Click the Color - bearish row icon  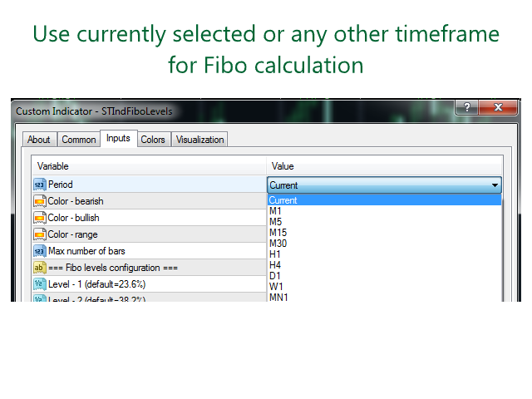coord(39,201)
